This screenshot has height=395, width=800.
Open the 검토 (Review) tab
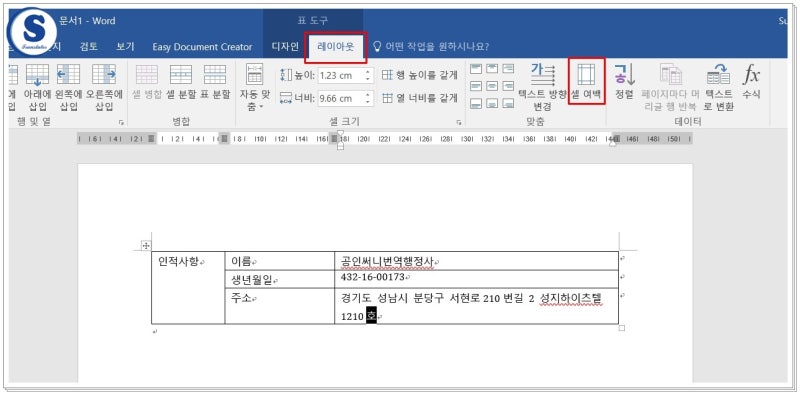(89, 47)
